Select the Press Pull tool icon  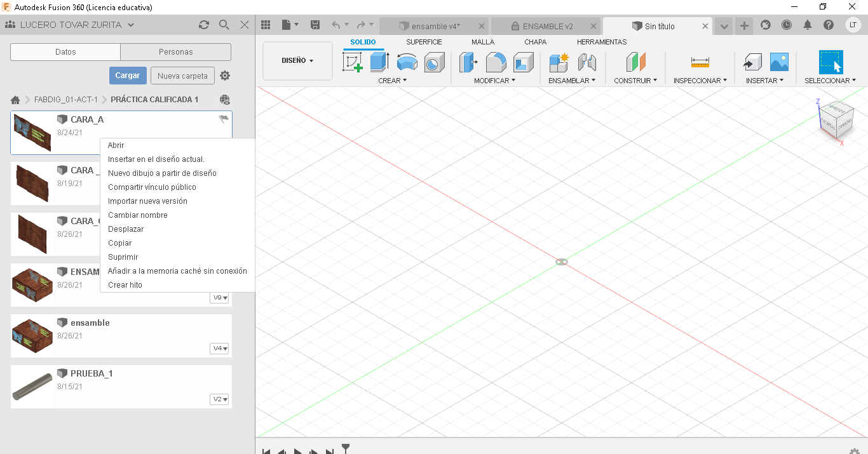click(x=469, y=62)
